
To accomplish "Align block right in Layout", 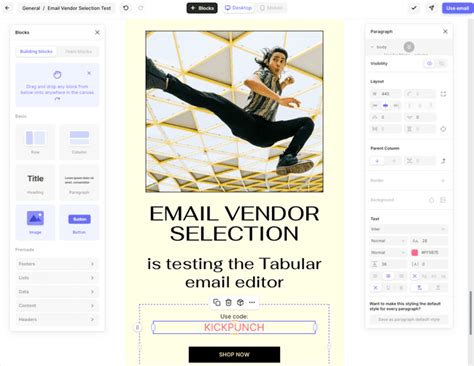I will point(396,106).
